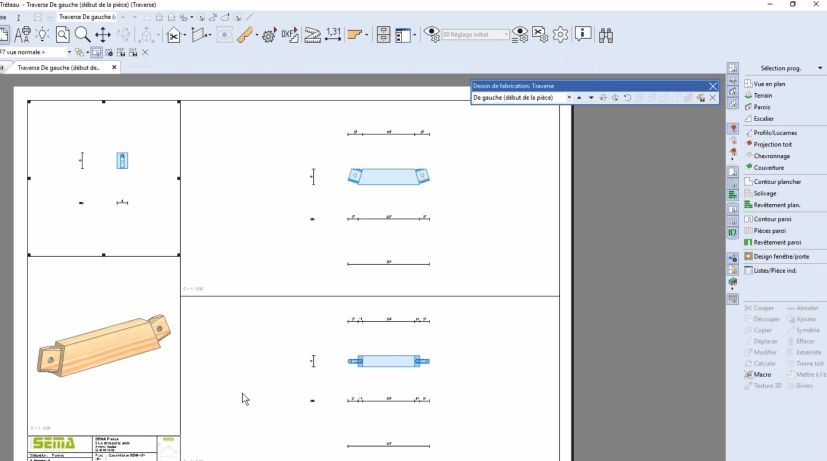Toggle the Couverture layer in side panel

(x=768, y=168)
